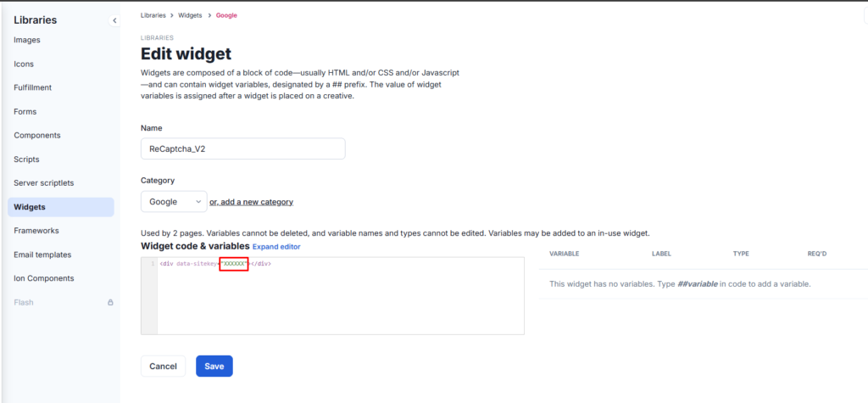Screen dimensions: 868x403
Task: Click the Widgets breadcrumb link
Action: click(190, 15)
